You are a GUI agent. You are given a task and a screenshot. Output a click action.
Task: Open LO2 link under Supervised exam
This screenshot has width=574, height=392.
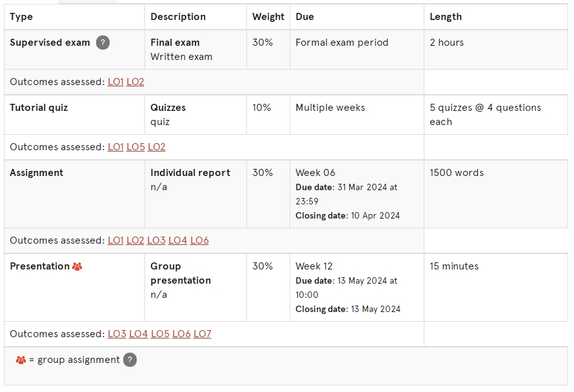pyautogui.click(x=135, y=82)
